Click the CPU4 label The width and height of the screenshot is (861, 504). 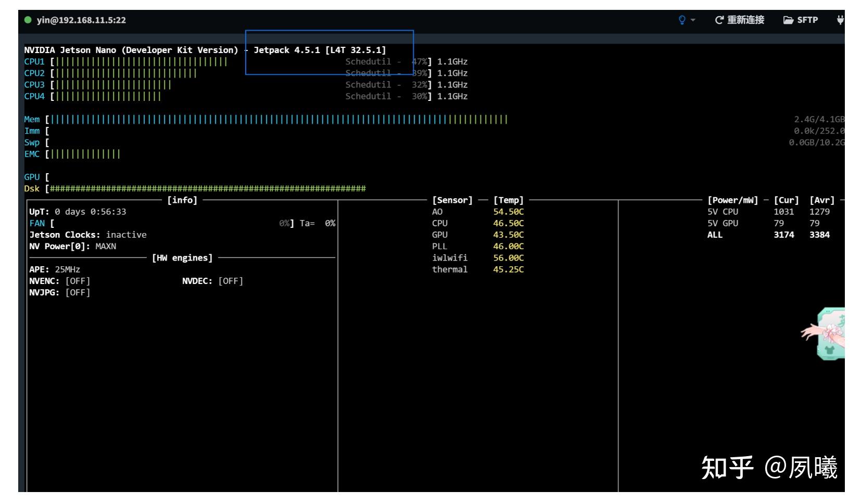[x=34, y=96]
